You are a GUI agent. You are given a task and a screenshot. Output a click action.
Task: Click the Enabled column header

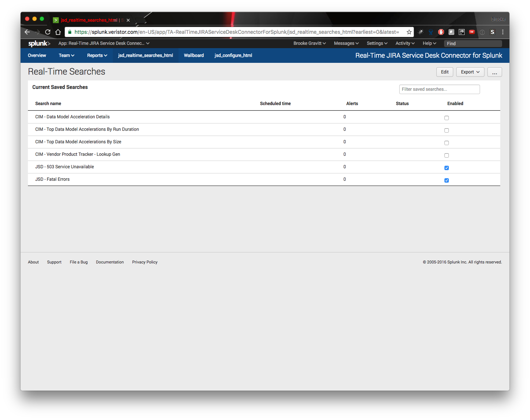[455, 104]
